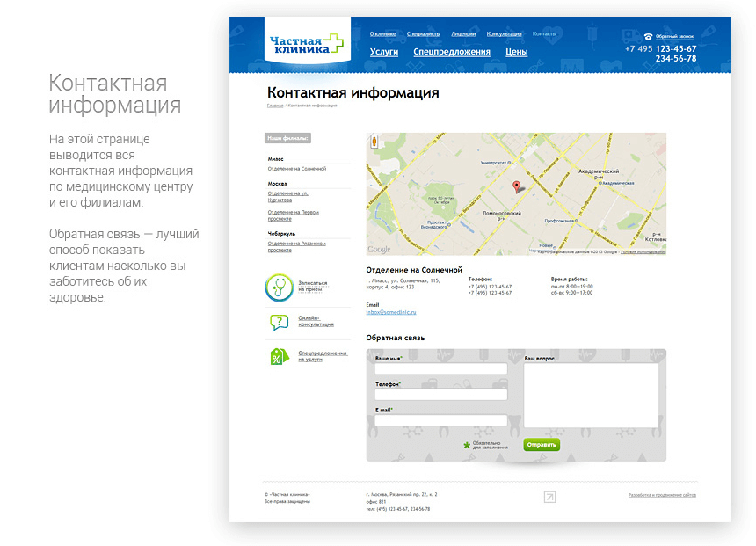
Task: Select branch Отделение на Солнечной
Action: 297,168
